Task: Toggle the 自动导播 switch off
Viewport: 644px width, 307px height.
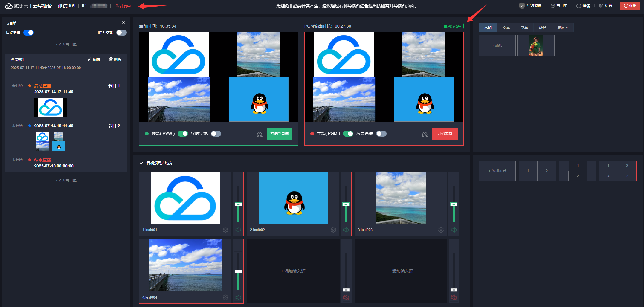Action: [x=29, y=33]
